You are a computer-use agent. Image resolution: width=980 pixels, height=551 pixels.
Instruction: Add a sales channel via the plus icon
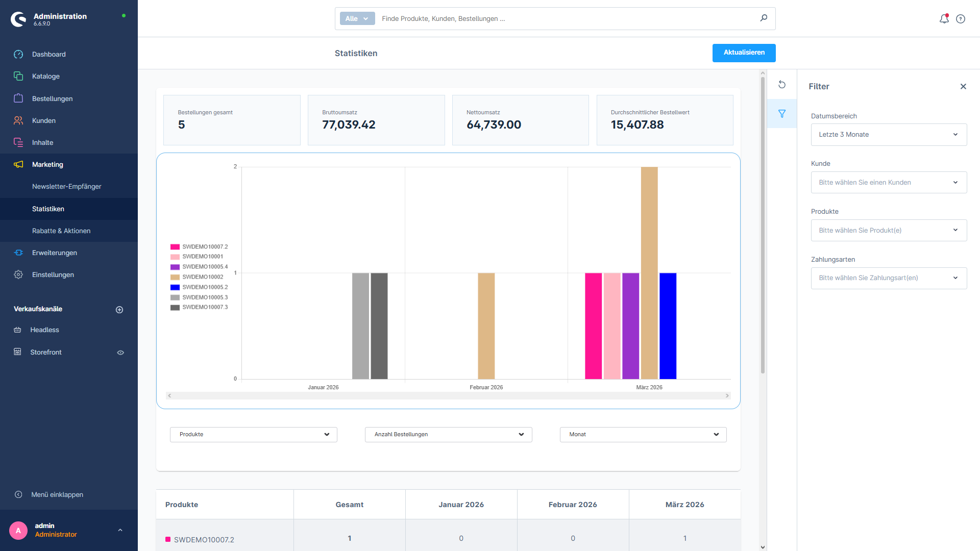point(119,310)
